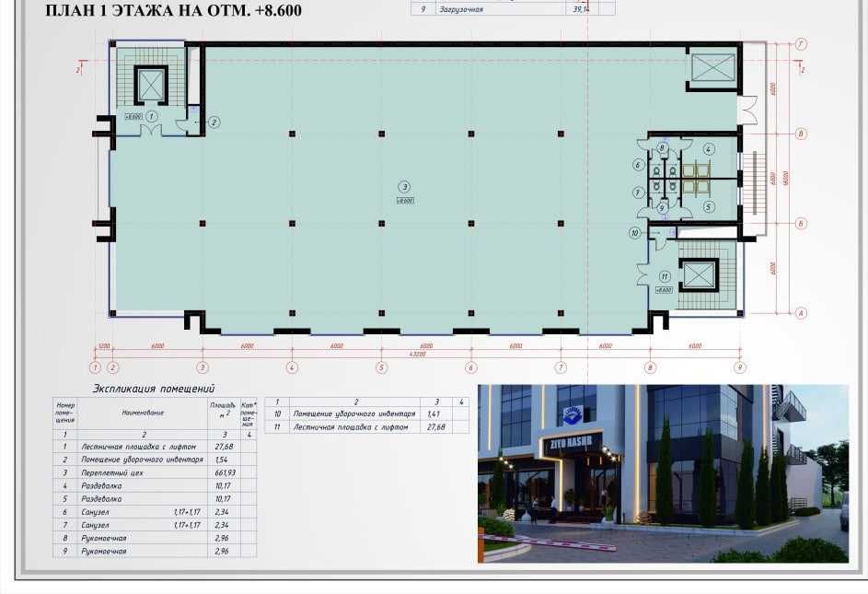Click room marker 1 near left staircase
Screen dimensions: 868x594
[x=152, y=116]
